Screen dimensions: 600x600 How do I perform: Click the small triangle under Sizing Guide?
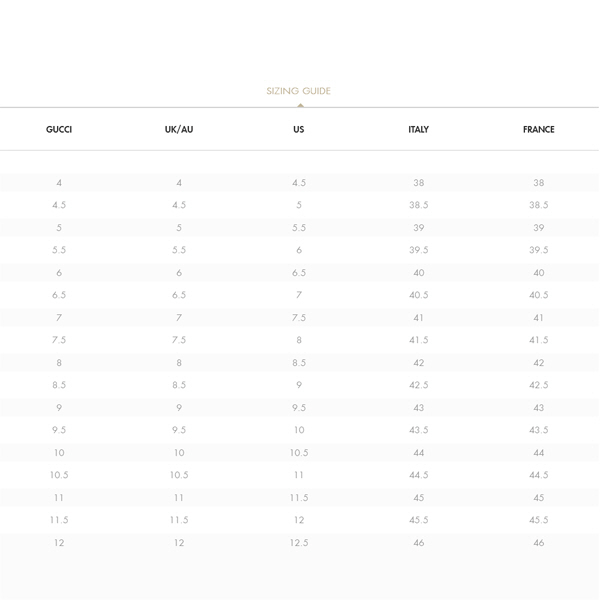pyautogui.click(x=299, y=104)
